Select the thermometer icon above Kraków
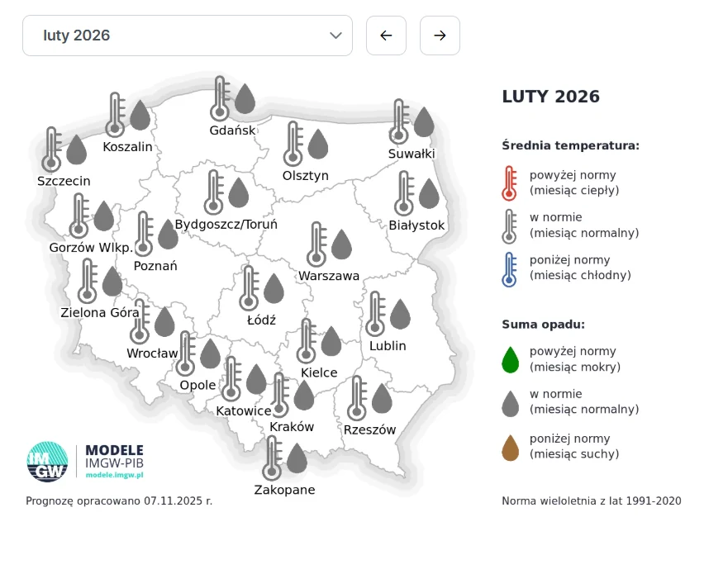728x574 pixels. click(x=279, y=394)
